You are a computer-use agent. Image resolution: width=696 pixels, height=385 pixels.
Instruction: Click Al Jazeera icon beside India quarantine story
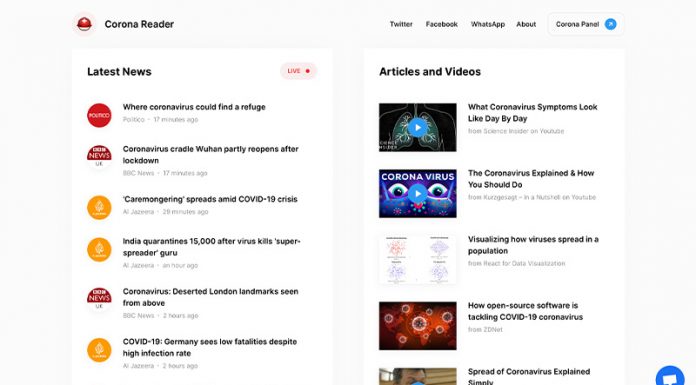tap(99, 250)
